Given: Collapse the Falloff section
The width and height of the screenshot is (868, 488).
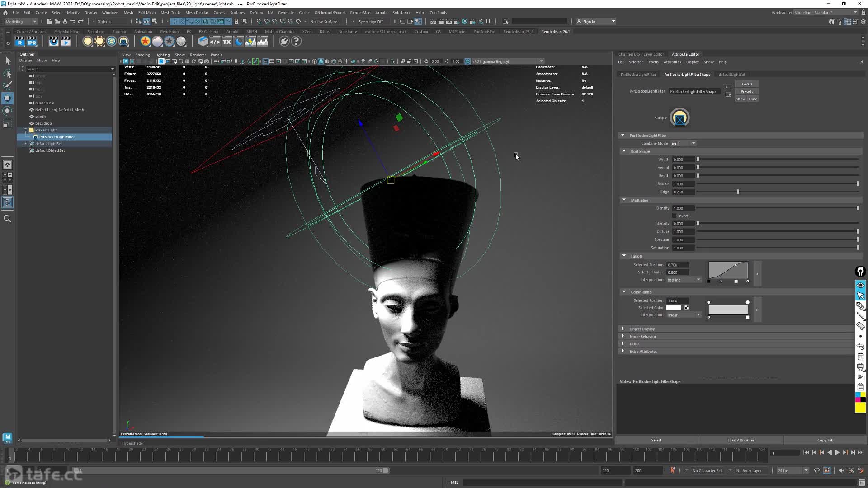Looking at the screenshot, I should [x=624, y=256].
